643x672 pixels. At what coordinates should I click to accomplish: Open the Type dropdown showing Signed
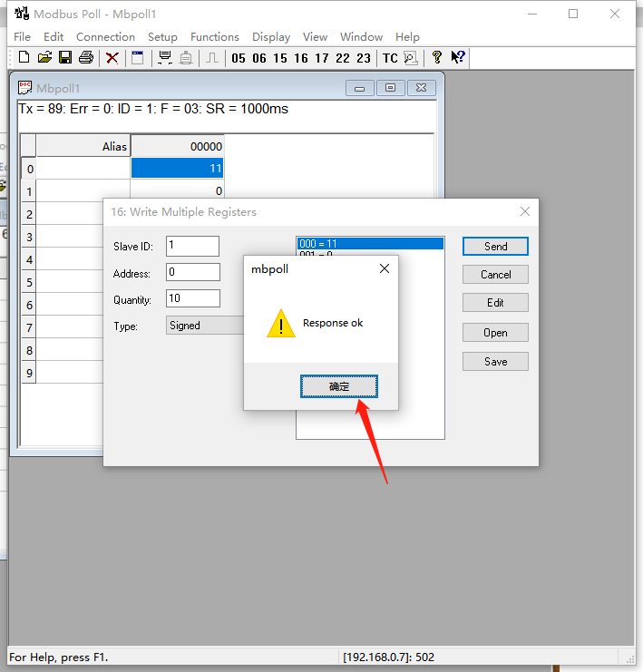[206, 326]
